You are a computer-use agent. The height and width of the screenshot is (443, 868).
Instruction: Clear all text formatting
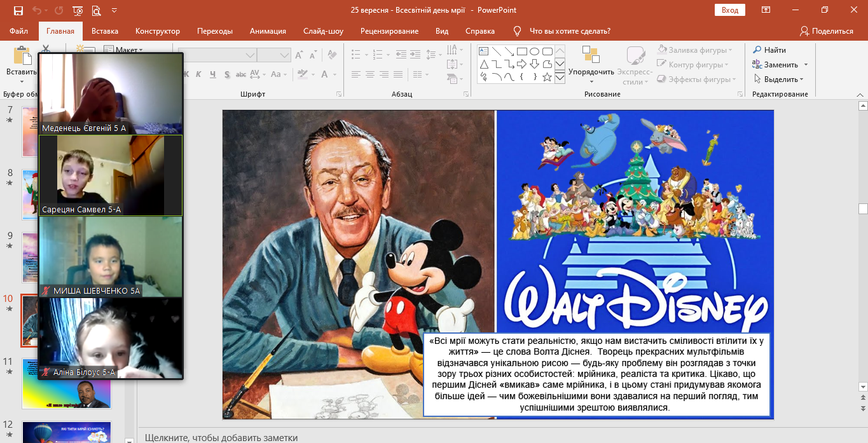tap(334, 55)
